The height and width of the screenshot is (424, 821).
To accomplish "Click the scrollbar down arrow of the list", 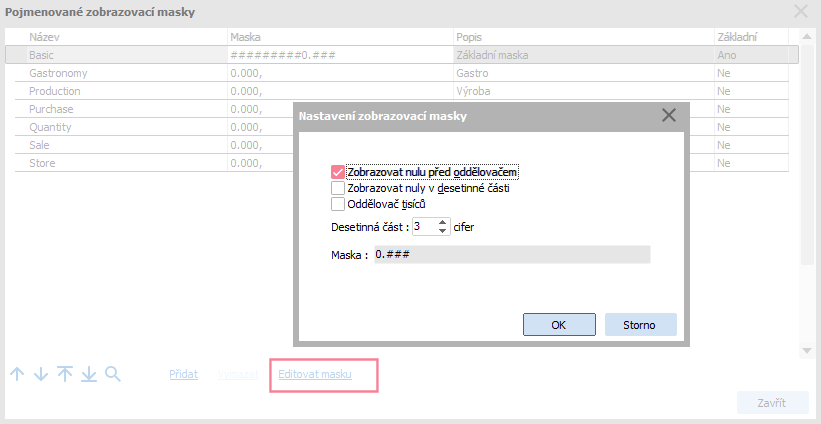I will 808,351.
